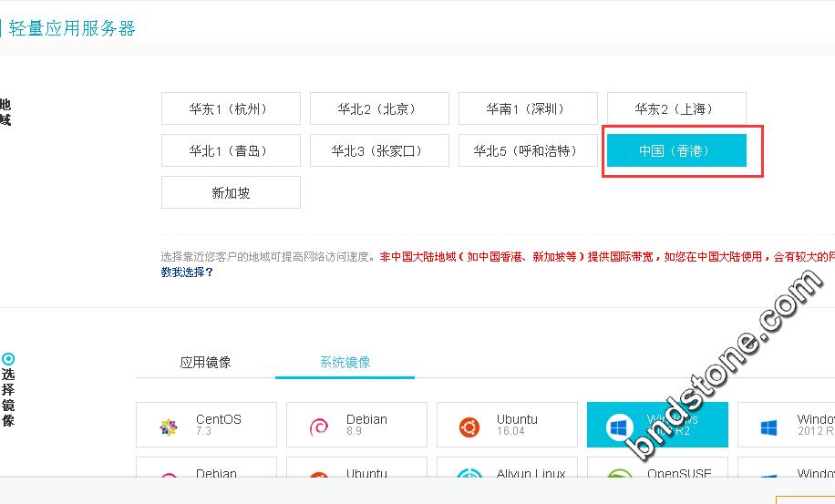Select the 新加坡 region button
This screenshot has height=504, width=835.
[231, 192]
